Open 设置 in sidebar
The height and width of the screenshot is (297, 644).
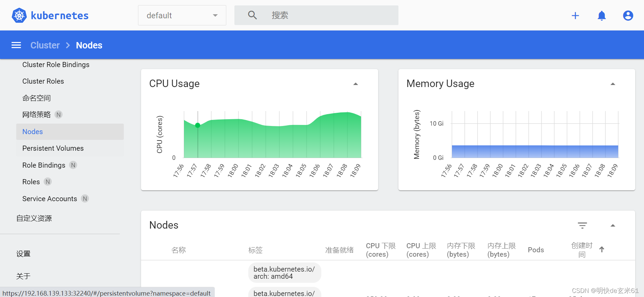[x=23, y=254]
